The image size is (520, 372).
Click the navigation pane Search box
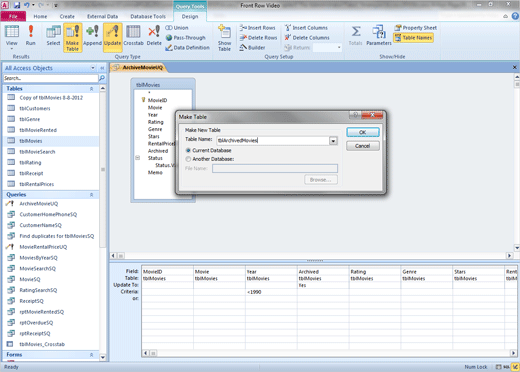point(51,78)
